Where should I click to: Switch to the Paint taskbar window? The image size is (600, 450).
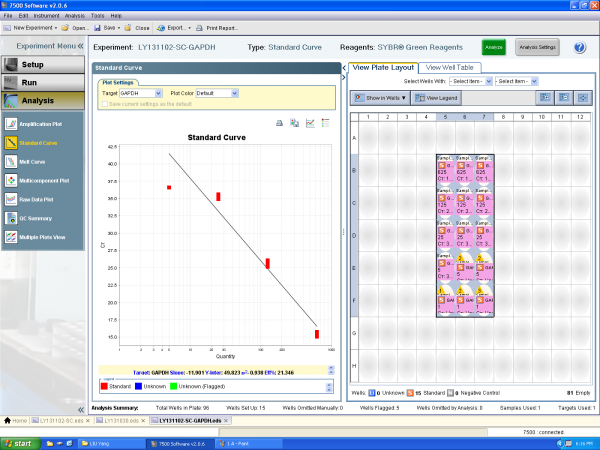pos(249,444)
